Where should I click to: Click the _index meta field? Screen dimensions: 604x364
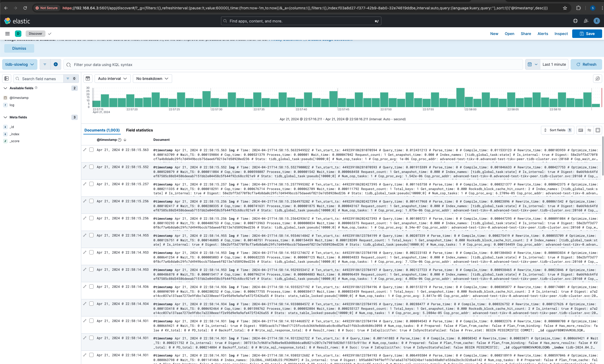(x=14, y=134)
